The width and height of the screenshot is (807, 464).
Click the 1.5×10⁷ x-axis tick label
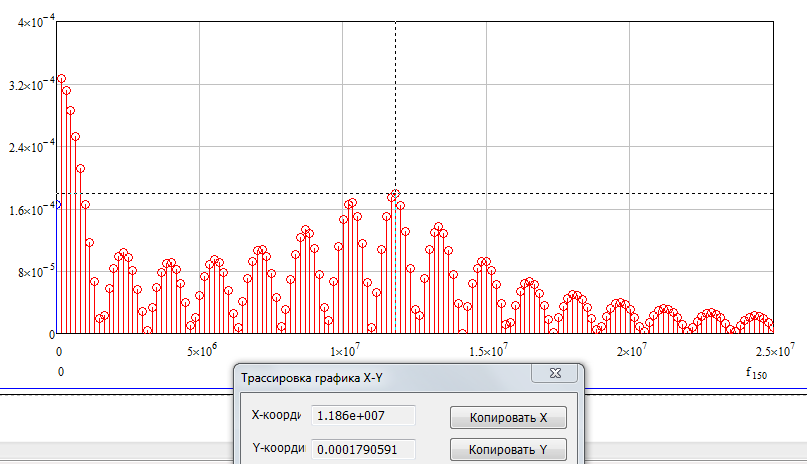click(x=488, y=351)
